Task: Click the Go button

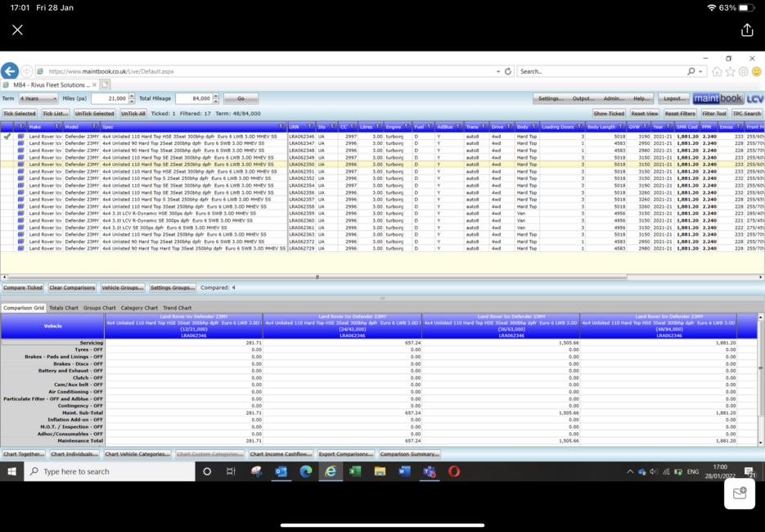Action: point(241,98)
